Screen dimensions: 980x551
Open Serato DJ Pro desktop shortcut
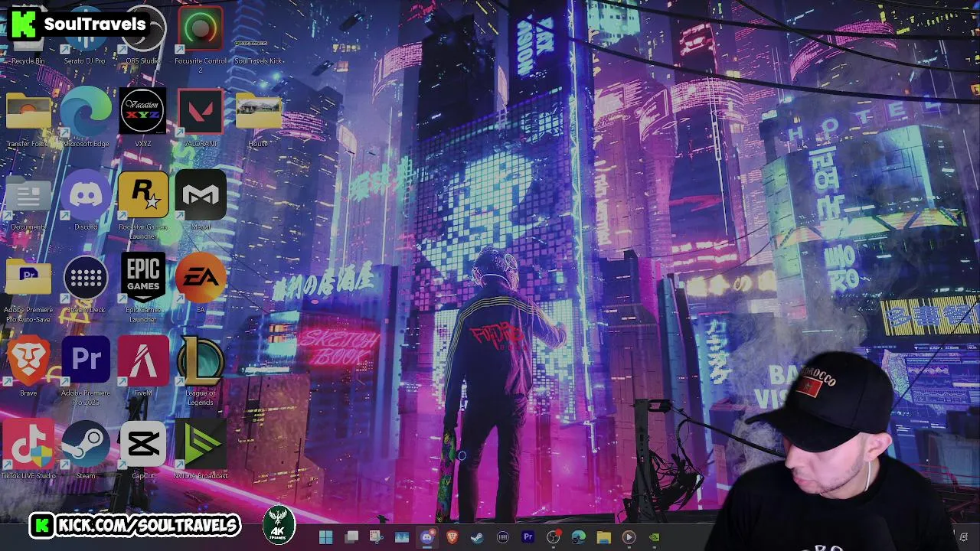tap(85, 36)
